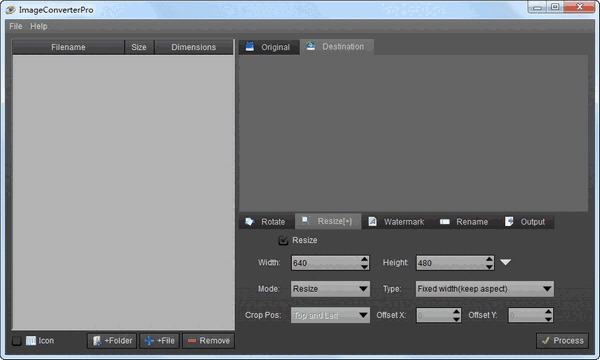Click the +File button
The image size is (600, 360).
coord(160,340)
